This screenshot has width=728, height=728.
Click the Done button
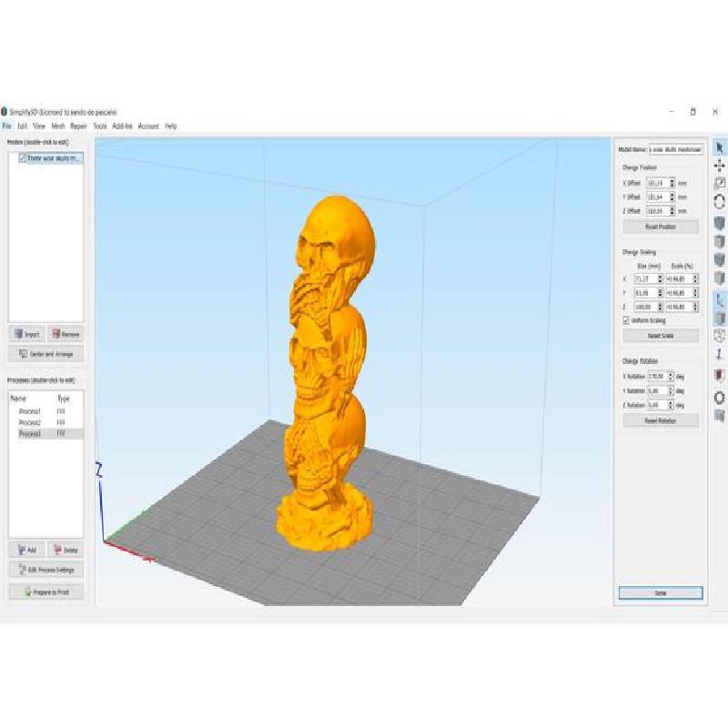click(660, 592)
